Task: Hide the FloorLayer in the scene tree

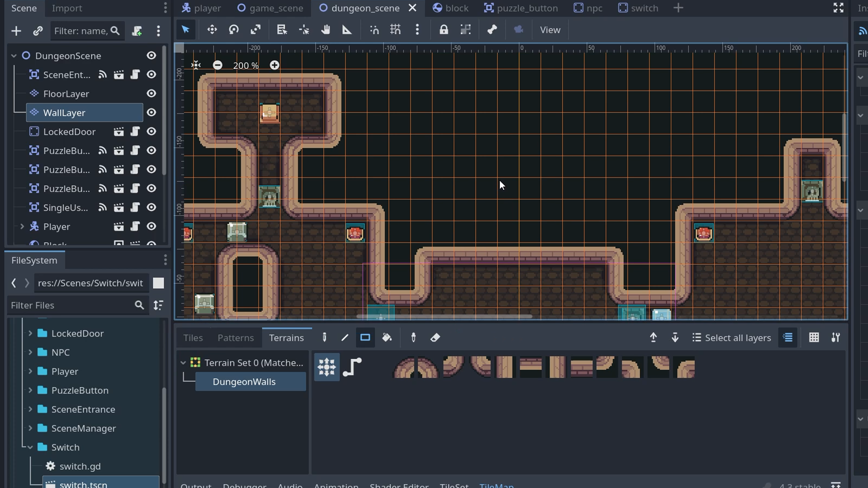Action: click(x=151, y=94)
